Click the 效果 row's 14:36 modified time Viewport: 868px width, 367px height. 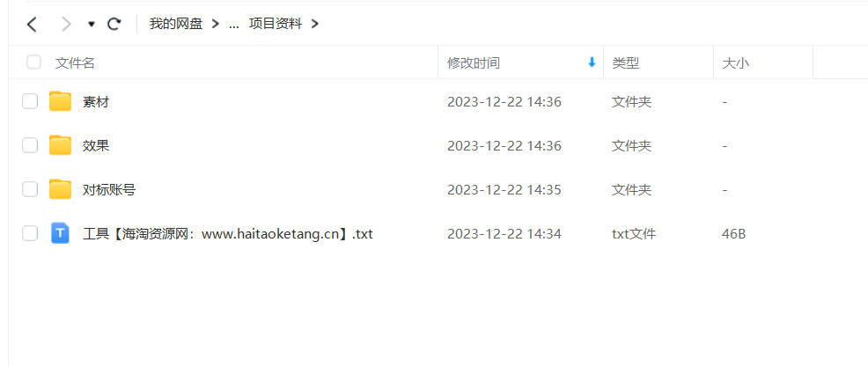coord(504,146)
